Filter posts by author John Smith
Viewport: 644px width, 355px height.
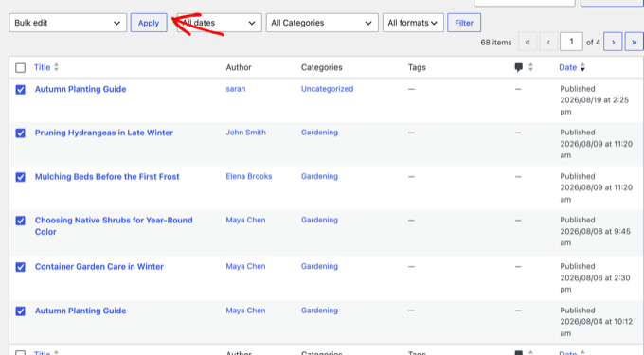[246, 133]
